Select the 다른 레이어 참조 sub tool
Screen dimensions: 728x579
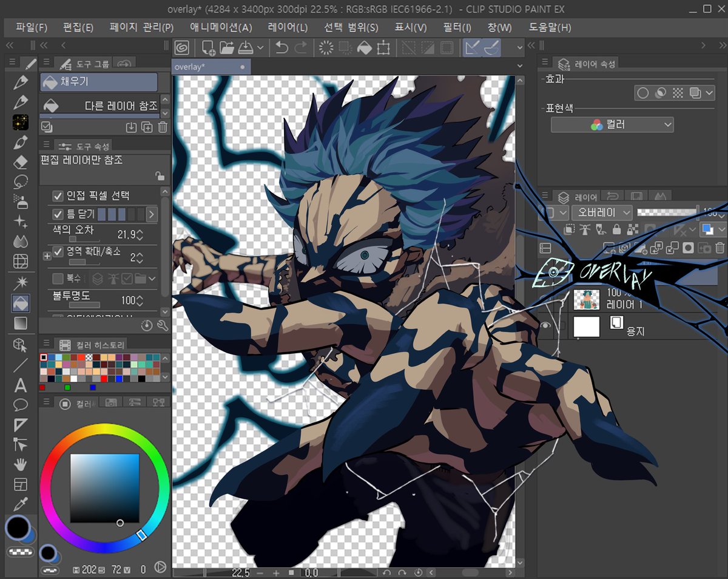point(99,105)
